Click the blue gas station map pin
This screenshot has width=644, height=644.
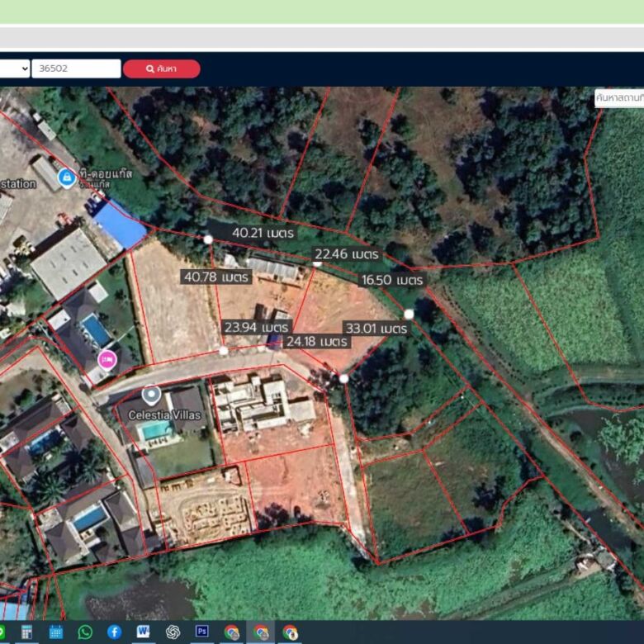[x=66, y=176]
